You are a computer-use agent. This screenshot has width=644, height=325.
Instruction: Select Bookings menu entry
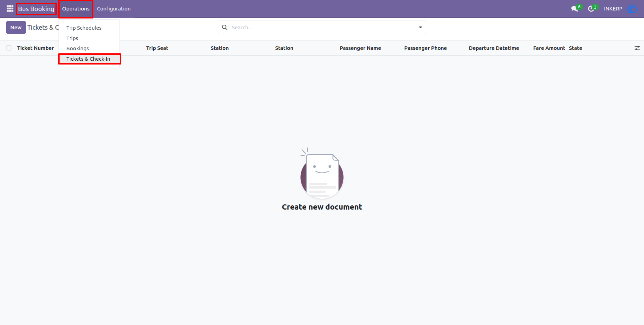click(78, 48)
